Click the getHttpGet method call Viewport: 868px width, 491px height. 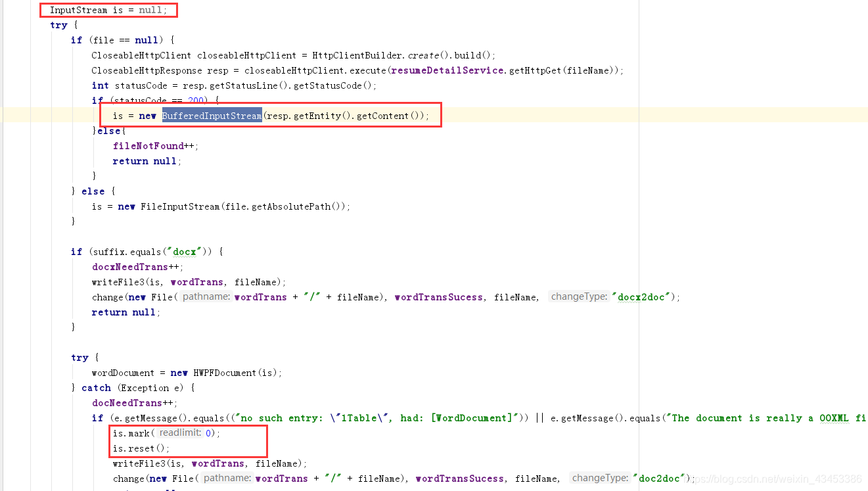(532, 70)
